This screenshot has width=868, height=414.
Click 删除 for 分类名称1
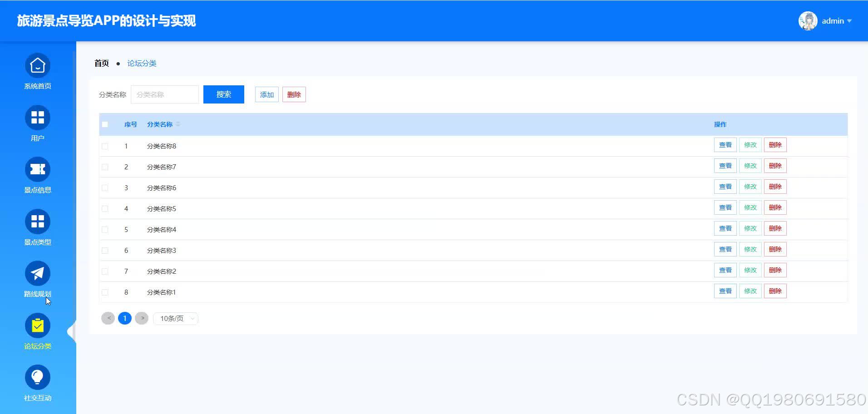(x=775, y=291)
